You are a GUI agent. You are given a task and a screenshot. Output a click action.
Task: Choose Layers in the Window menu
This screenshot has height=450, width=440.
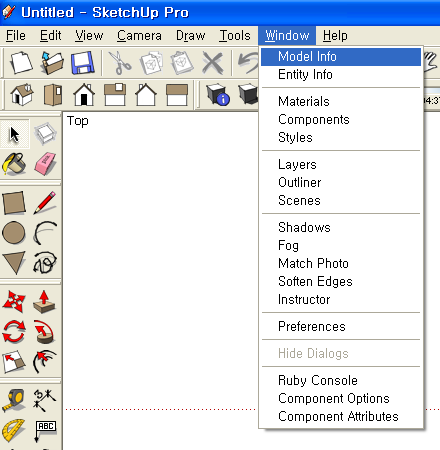pyautogui.click(x=341, y=165)
